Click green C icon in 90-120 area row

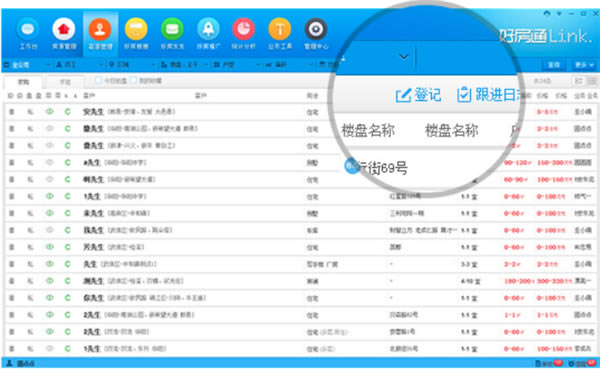(67, 163)
